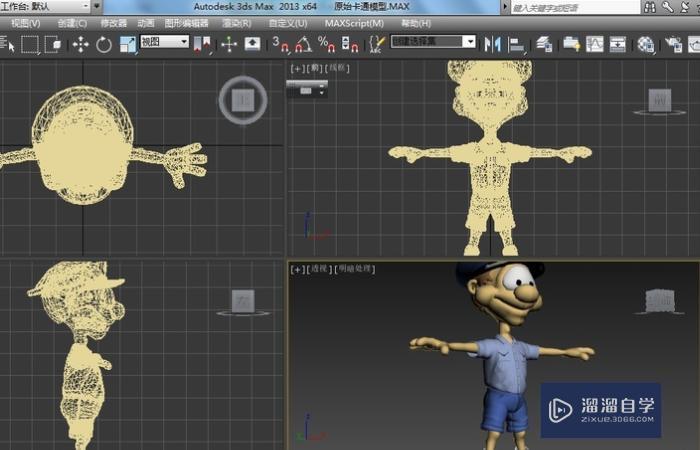Click the quick access toolbar arrow beside workspace
Viewport: 700px width, 450px height.
[x=97, y=7]
